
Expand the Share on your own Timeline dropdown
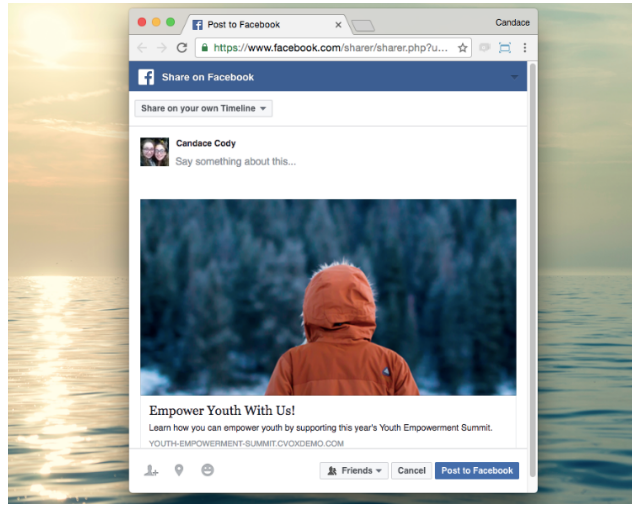point(203,109)
